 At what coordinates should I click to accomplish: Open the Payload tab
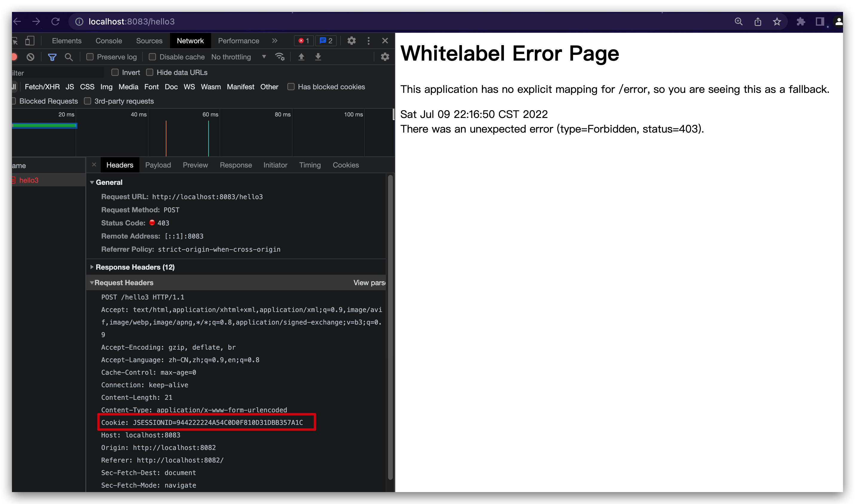point(158,165)
